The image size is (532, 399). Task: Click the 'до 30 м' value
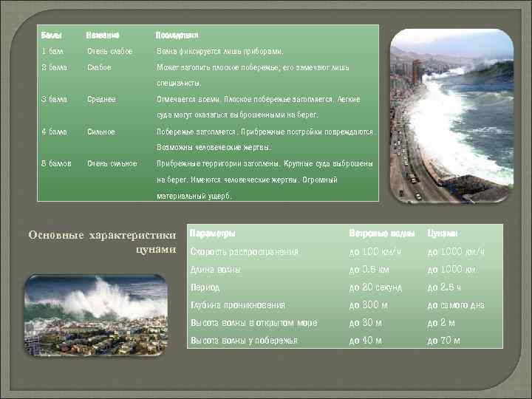366,323
